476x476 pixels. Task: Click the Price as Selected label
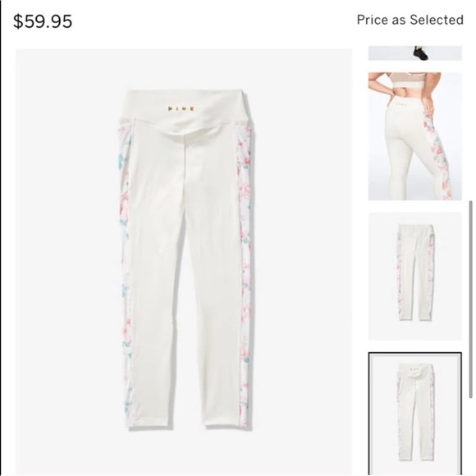click(410, 20)
